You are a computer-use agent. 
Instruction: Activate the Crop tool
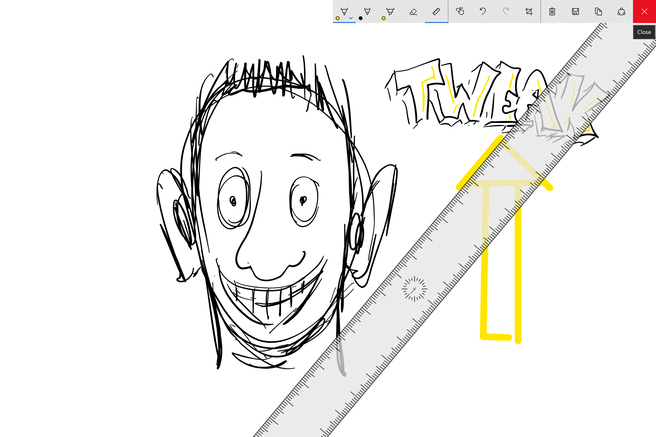point(529,12)
